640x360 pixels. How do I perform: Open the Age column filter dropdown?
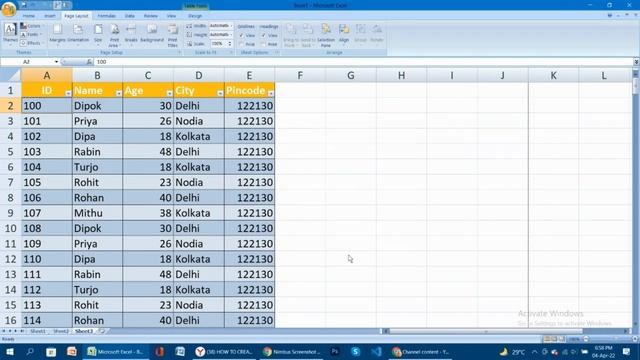(x=169, y=93)
